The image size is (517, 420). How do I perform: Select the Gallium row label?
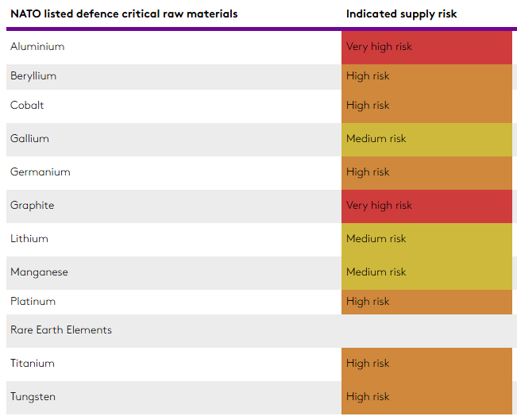[x=29, y=139]
